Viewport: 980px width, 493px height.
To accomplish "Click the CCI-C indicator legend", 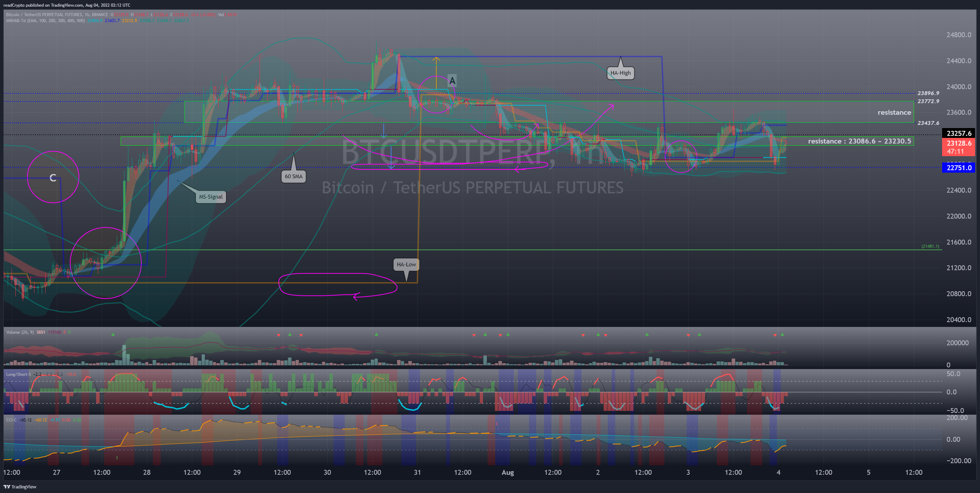I will point(12,420).
